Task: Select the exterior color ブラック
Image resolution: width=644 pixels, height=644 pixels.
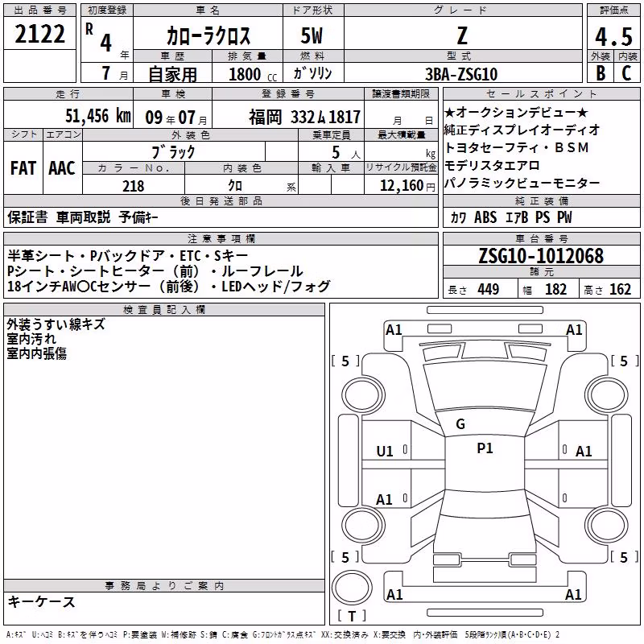Action: tap(174, 152)
